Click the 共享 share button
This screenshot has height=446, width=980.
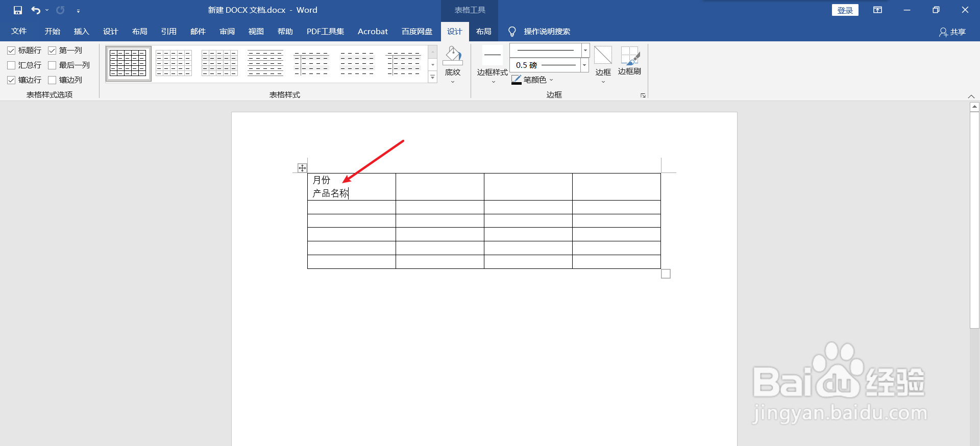click(952, 32)
